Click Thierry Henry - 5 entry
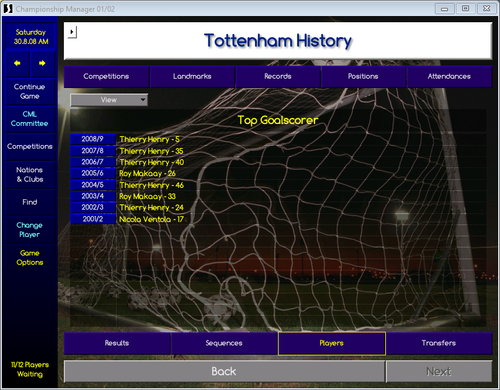The width and height of the screenshot is (500, 390). 150,139
